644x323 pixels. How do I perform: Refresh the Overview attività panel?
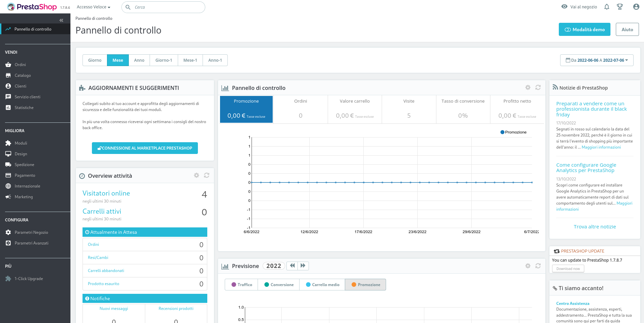(x=207, y=175)
